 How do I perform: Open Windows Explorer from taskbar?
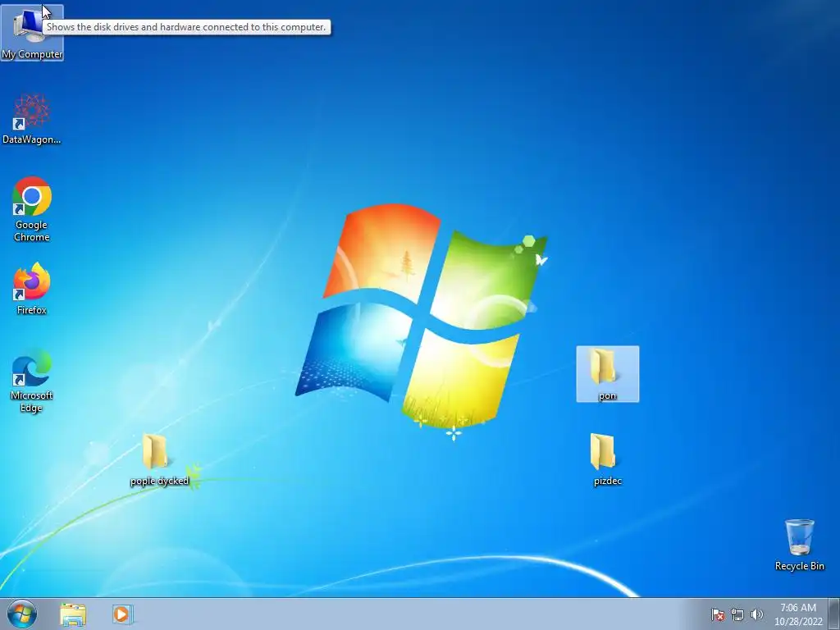coord(73,614)
